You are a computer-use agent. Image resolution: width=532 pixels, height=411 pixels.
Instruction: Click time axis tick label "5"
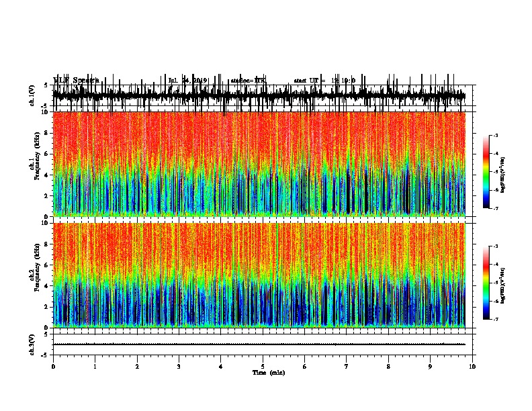263,367
